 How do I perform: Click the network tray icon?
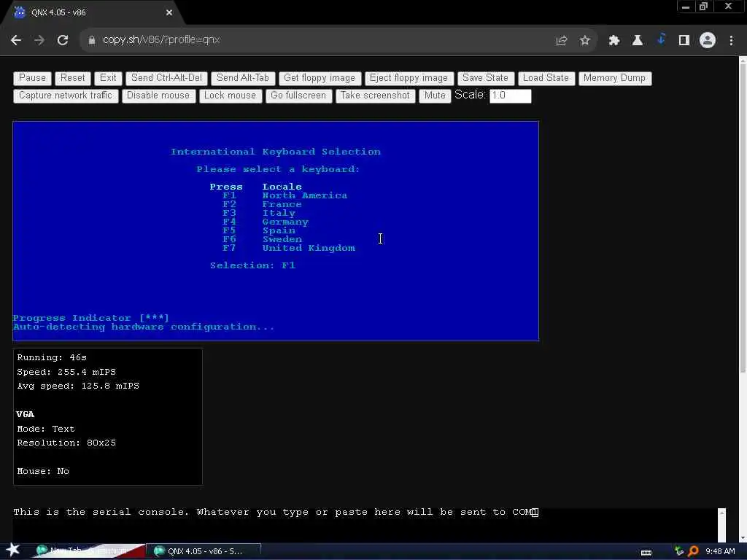tap(679, 551)
